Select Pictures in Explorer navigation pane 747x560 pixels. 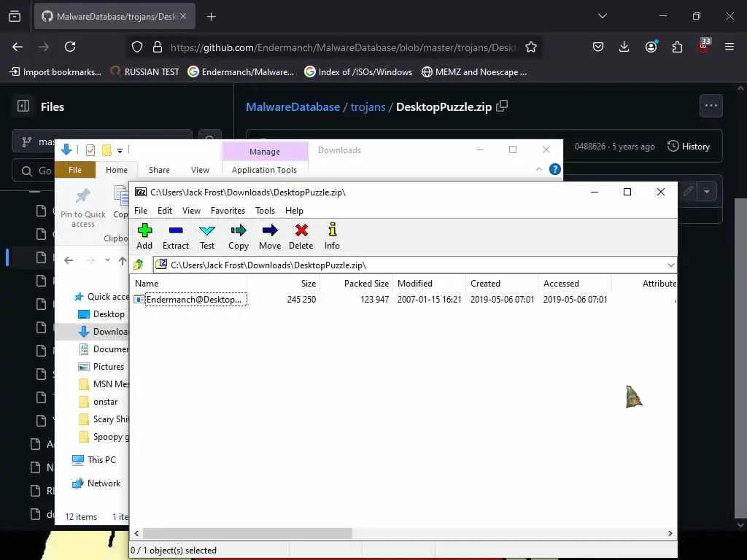tap(103, 367)
